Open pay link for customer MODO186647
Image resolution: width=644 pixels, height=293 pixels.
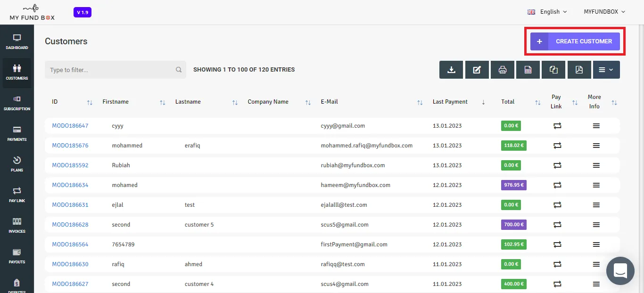pos(557,126)
